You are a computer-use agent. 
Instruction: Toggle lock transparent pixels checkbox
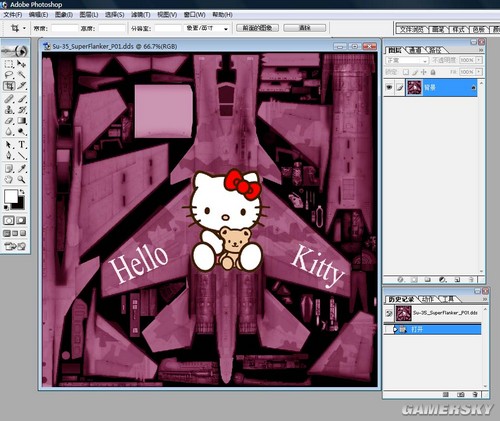(x=406, y=72)
